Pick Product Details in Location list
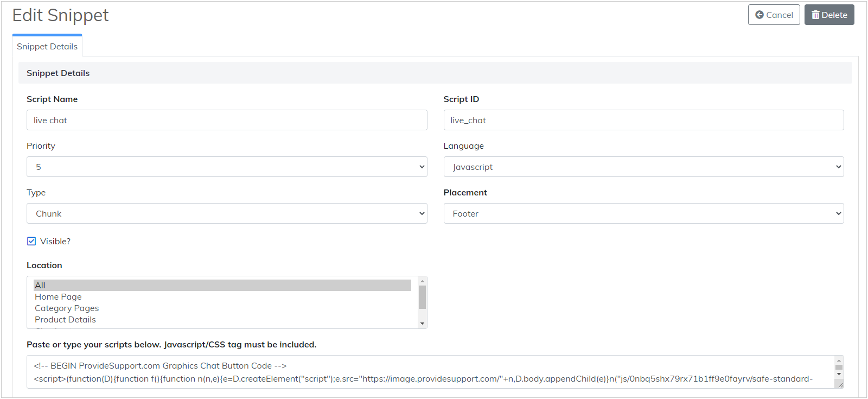This screenshot has width=868, height=399. (x=65, y=320)
